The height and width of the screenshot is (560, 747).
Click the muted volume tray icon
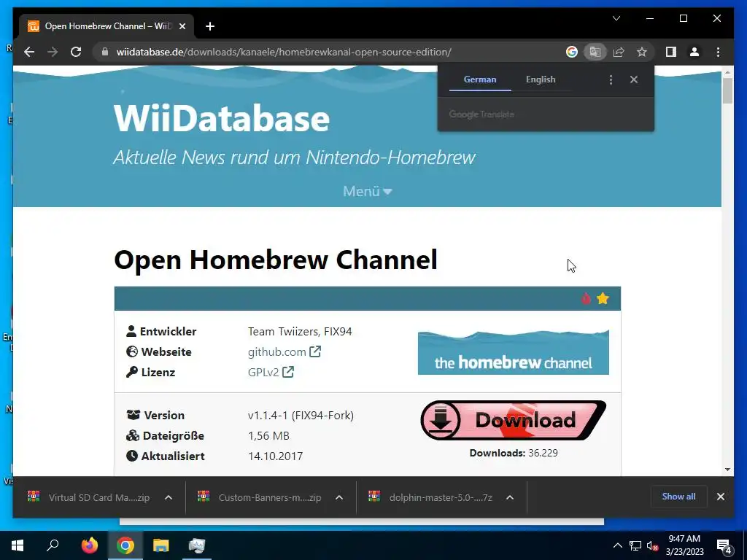pyautogui.click(x=652, y=545)
